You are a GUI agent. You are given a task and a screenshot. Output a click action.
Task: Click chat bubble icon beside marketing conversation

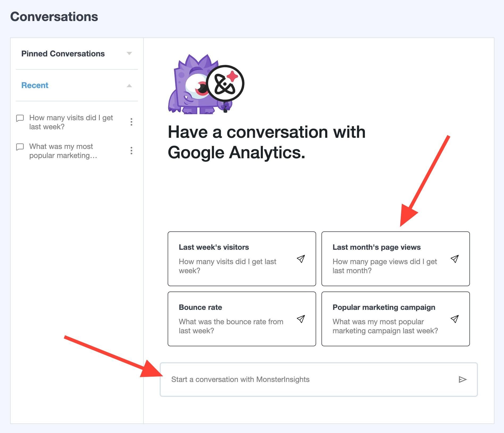[20, 147]
